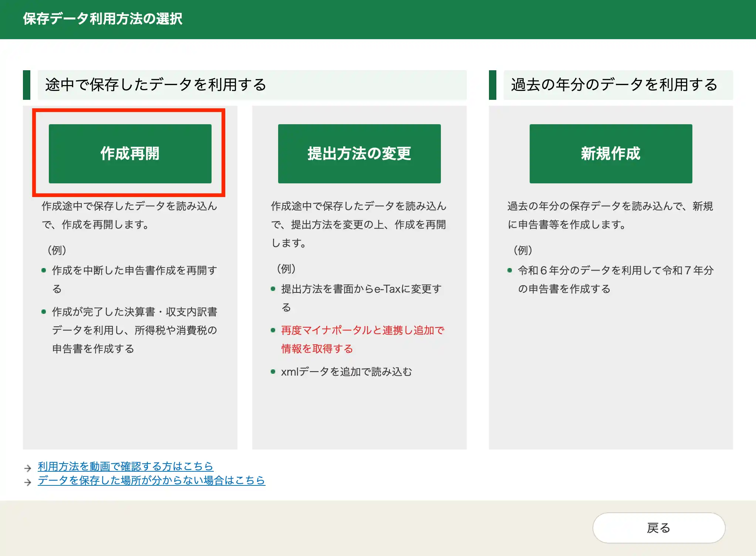Image resolution: width=756 pixels, height=556 pixels.
Task: Click the arrow icon beside the video guide link
Action: (28, 468)
